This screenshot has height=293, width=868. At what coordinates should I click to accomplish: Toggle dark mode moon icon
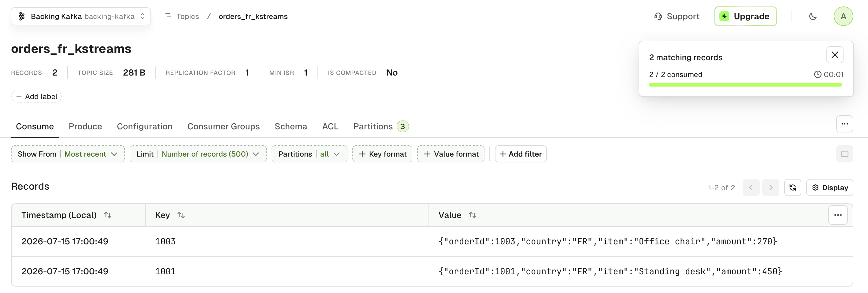[813, 16]
